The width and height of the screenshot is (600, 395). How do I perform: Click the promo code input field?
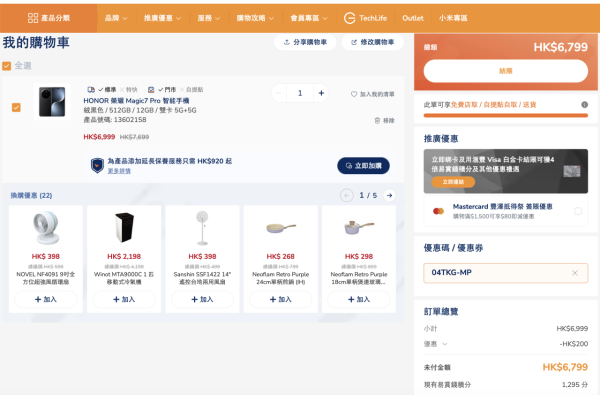[x=505, y=273]
